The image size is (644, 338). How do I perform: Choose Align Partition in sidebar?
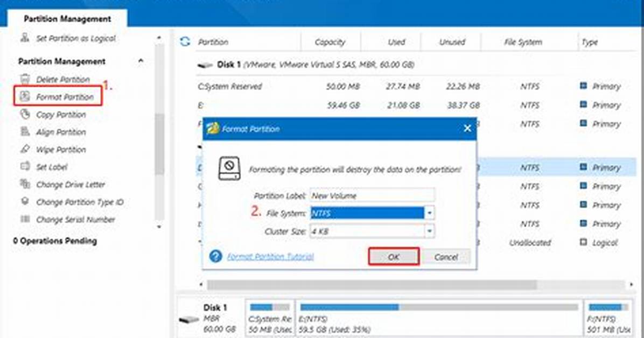click(61, 132)
